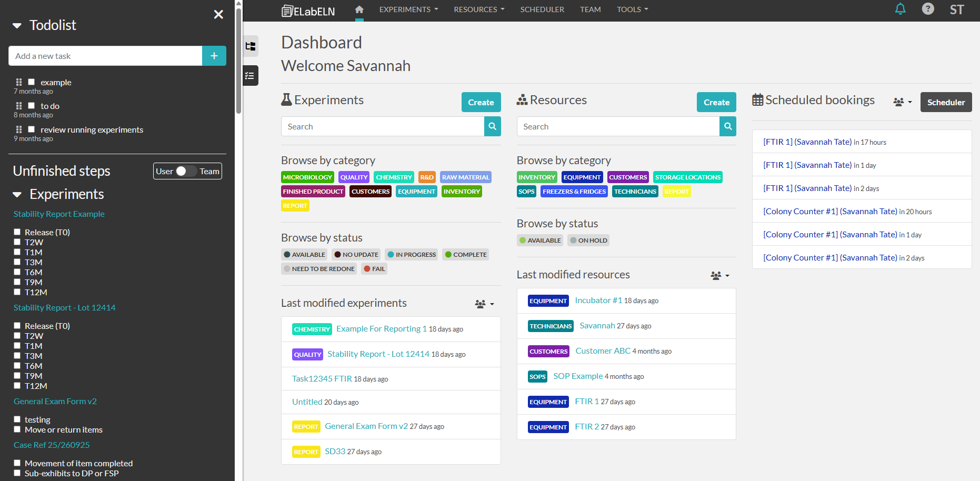Open the EXPERIMENTS menu
The image size is (980, 481).
408,9
